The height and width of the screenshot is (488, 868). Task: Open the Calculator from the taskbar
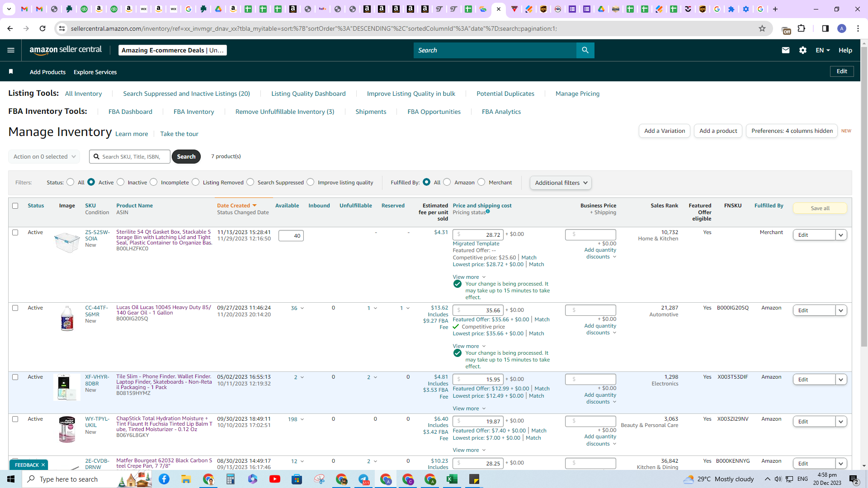coord(231,479)
